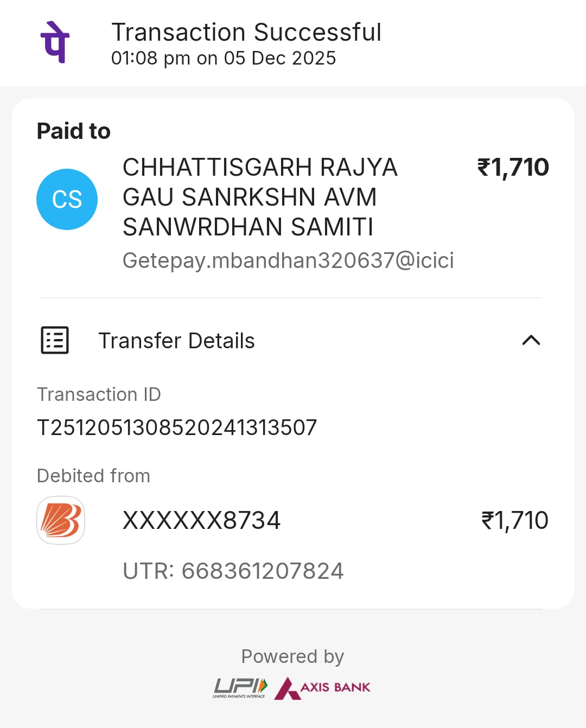The width and height of the screenshot is (586, 728).
Task: Tap the bold ₹1,710 paid amount
Action: tap(513, 167)
